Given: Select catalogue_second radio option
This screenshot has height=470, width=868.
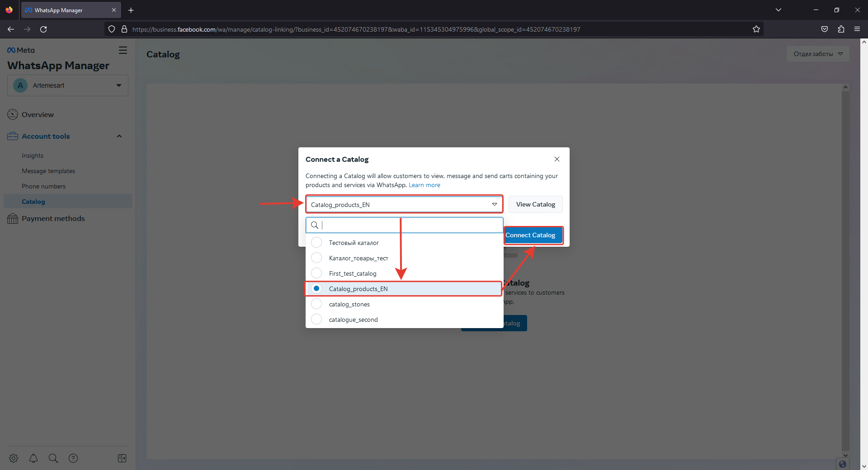Looking at the screenshot, I should [316, 320].
